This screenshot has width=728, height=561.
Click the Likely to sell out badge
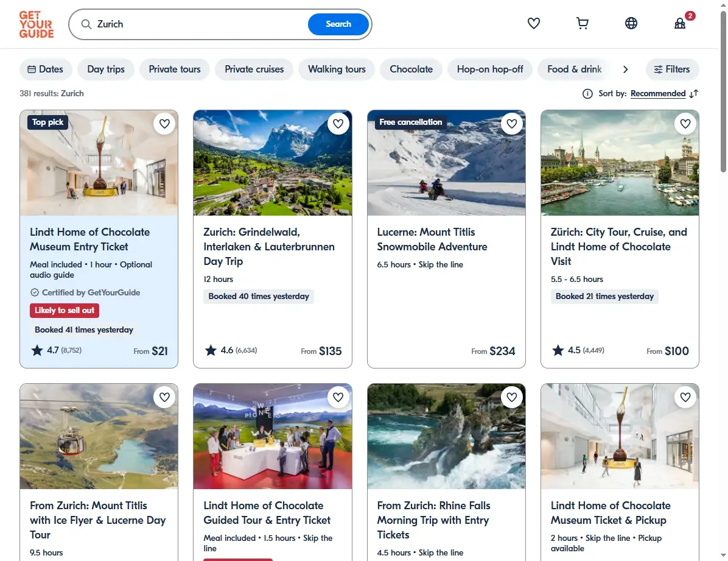(64, 311)
